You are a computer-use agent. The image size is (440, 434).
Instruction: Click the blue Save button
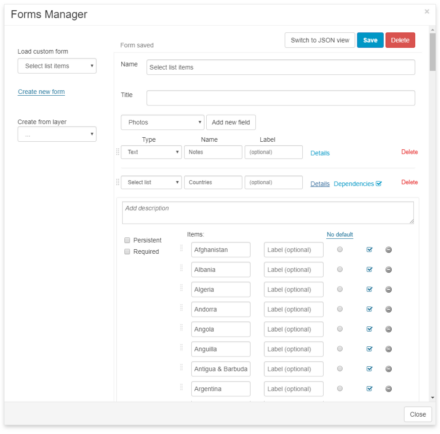pyautogui.click(x=370, y=40)
